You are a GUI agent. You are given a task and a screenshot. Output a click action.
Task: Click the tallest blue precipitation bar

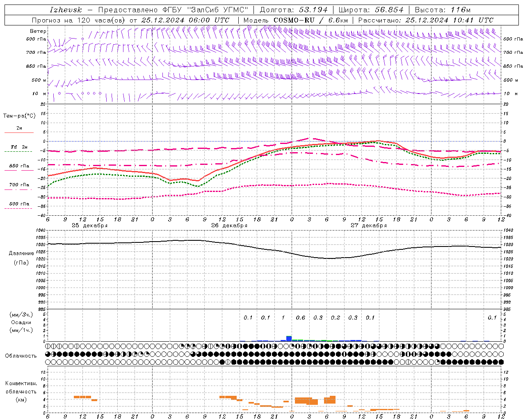pyautogui.click(x=289, y=338)
